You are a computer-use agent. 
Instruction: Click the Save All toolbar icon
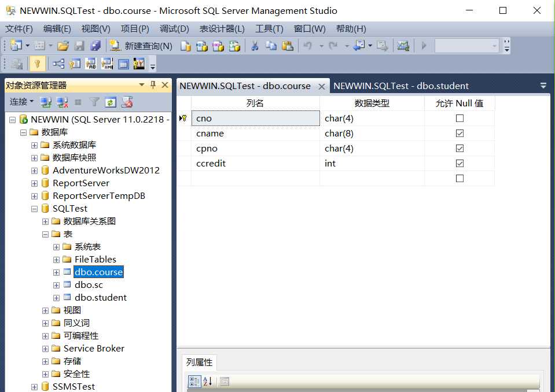(x=95, y=46)
